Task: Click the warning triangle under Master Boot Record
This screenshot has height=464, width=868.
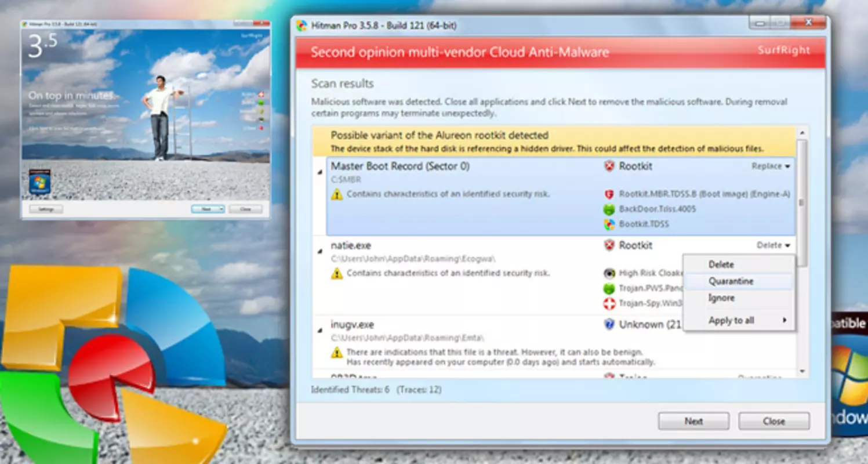Action: coord(337,195)
